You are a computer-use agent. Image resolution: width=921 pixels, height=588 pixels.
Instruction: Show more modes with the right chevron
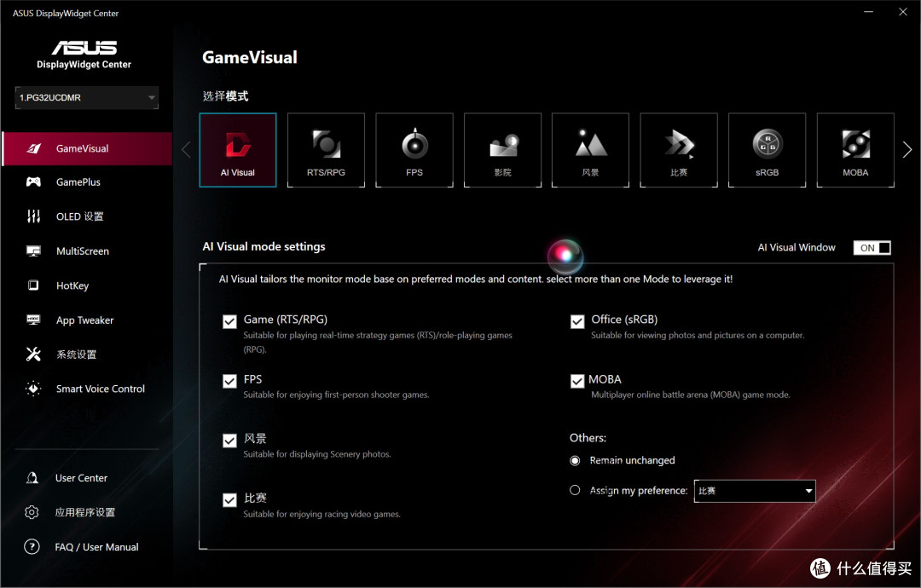907,150
